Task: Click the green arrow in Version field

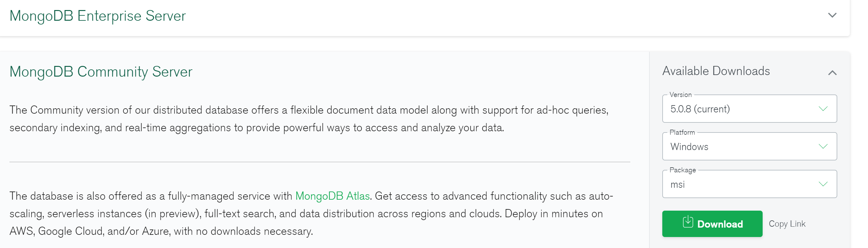Action: click(x=823, y=109)
